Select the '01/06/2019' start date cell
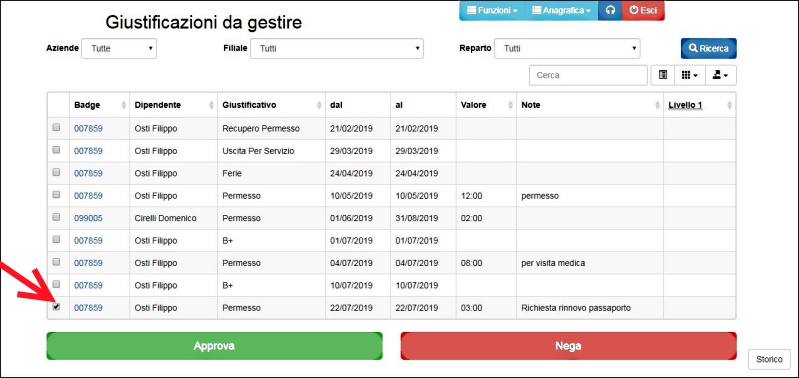Screen dimensions: 799x378 pos(358,218)
